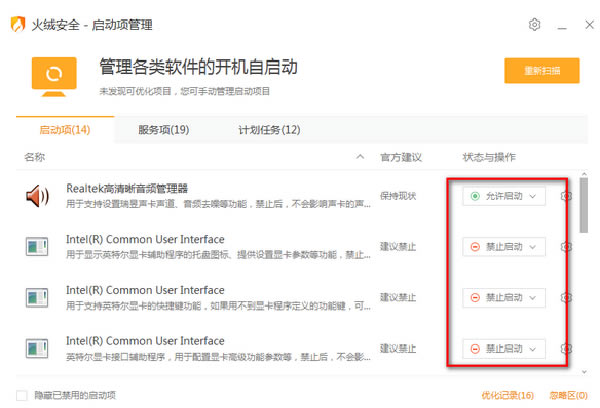Image resolution: width=600 pixels, height=408 pixels.
Task: Click 建议禁止 in the 快捷键功能 Intel row
Action: [x=398, y=297]
